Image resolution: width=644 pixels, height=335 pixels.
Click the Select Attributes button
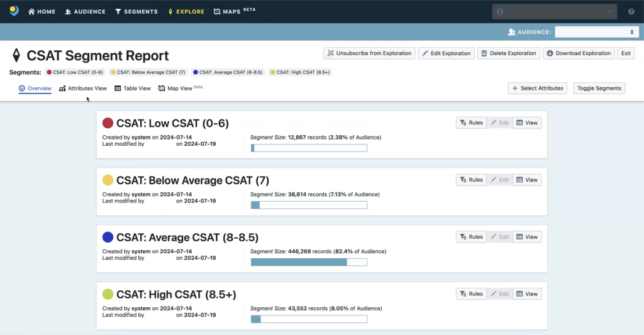click(x=537, y=89)
